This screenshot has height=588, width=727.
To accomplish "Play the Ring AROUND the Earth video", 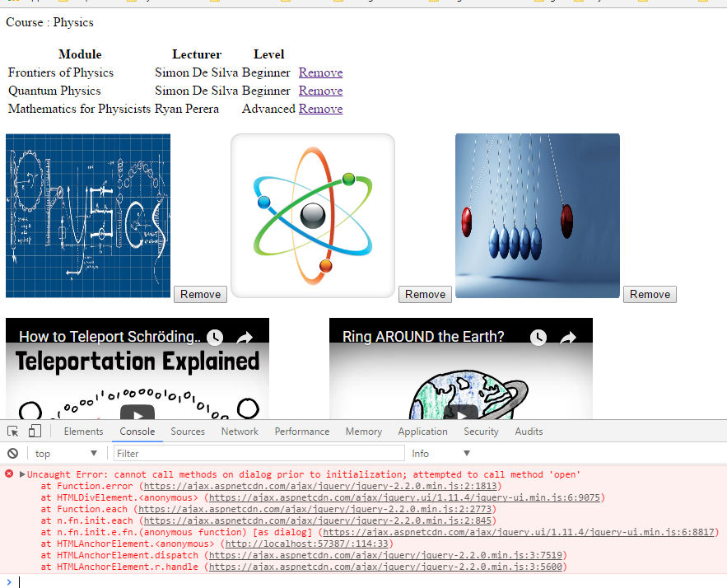I will pos(461,413).
